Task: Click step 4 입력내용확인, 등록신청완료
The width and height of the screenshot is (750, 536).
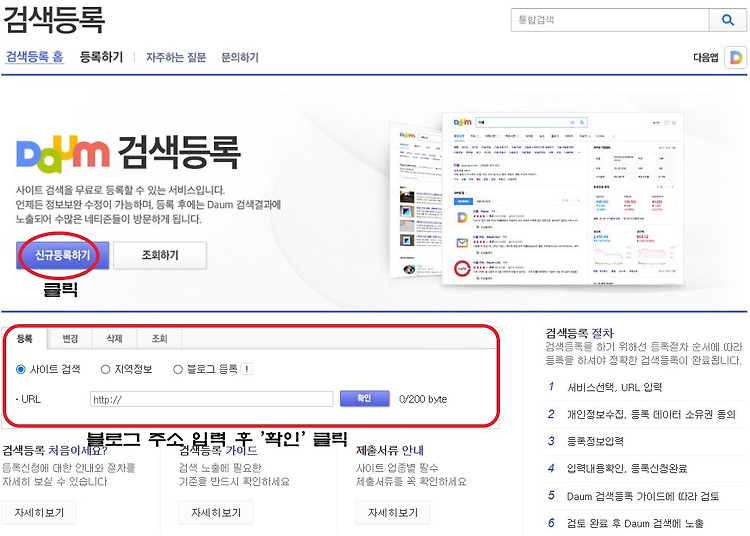Action: tap(627, 468)
